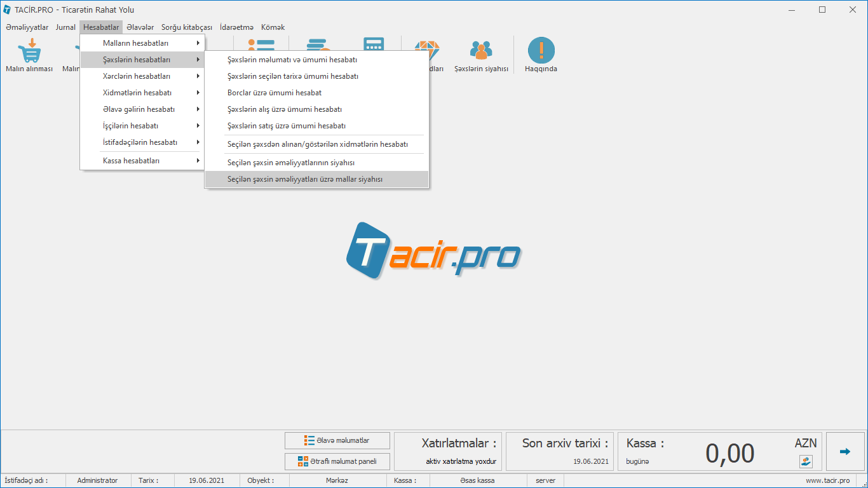Viewport: 868px width, 488px height.
Task: Click the Haqqında exclamation icon
Action: point(541,51)
